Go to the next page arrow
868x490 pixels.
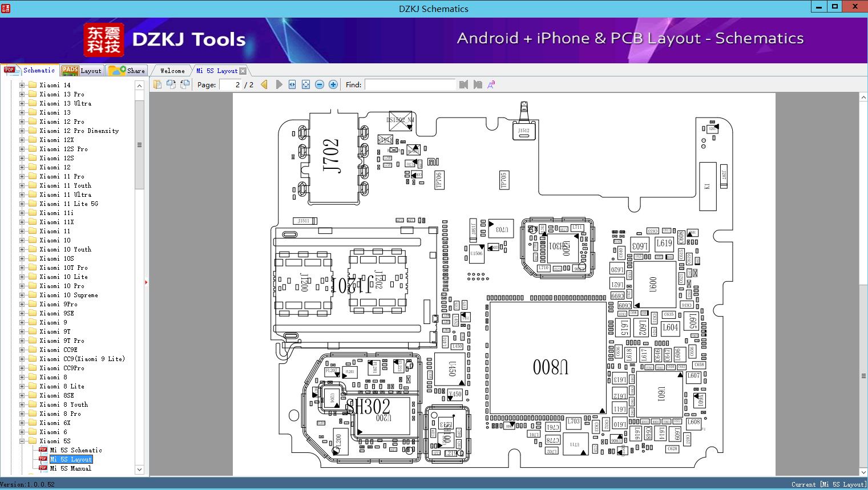click(x=278, y=84)
